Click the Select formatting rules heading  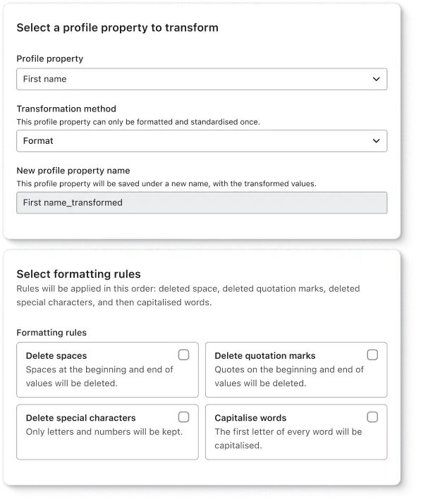pos(79,274)
